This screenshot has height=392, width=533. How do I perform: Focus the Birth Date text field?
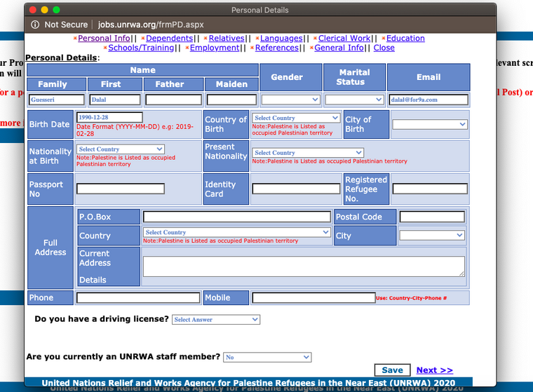[109, 118]
